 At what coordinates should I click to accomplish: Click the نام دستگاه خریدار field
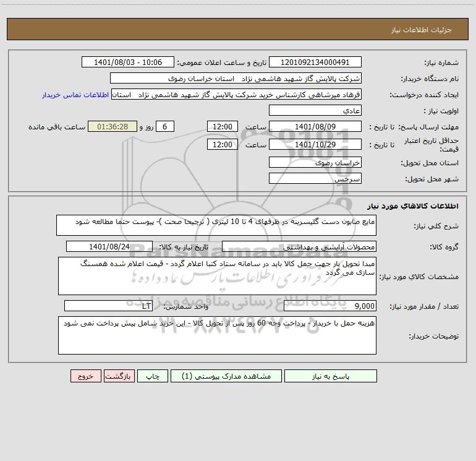coord(236,79)
